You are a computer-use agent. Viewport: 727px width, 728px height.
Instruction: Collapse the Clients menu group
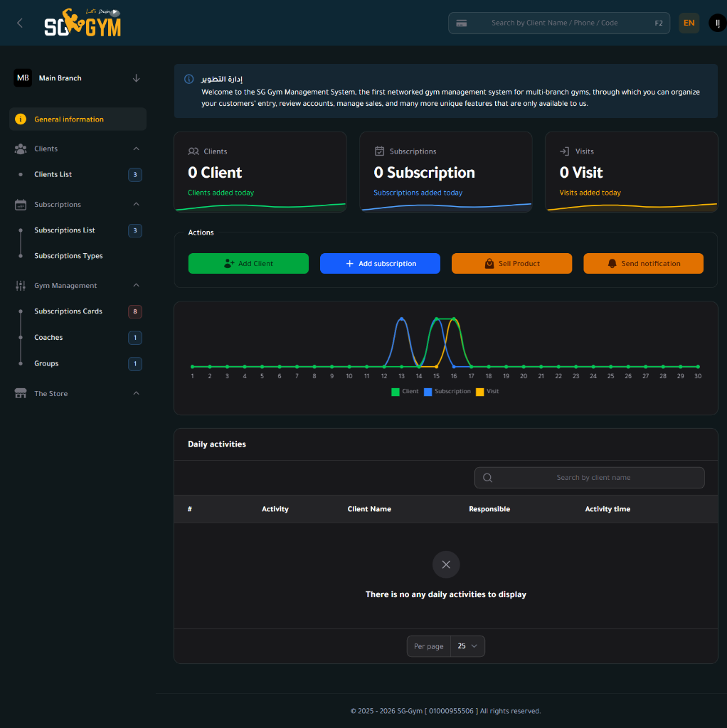pyautogui.click(x=136, y=149)
